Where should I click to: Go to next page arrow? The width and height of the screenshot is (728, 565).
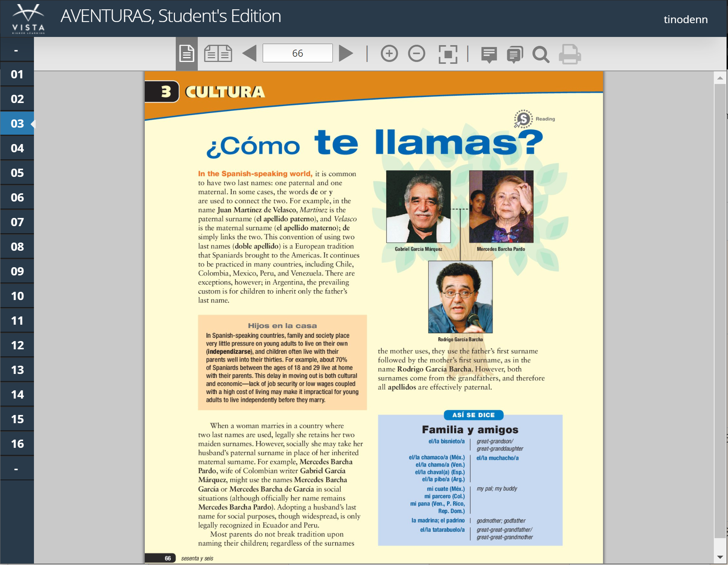346,53
